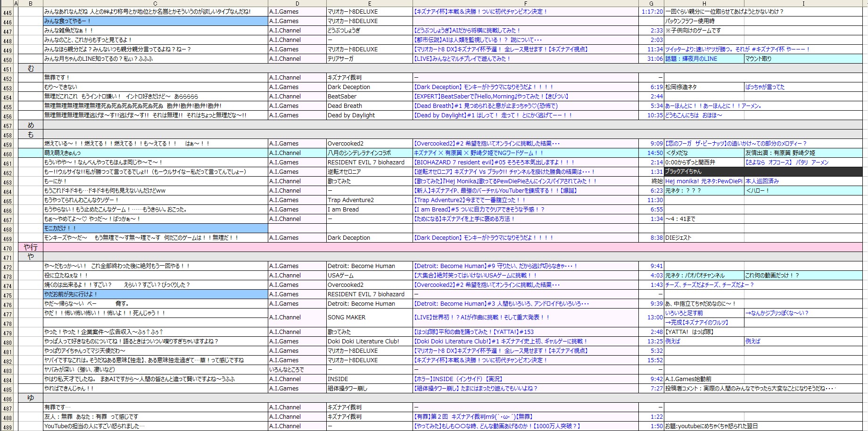Click highlighted cell やだお前が先に行けよ！
Viewport: 868px width, 431px height.
[155, 294]
